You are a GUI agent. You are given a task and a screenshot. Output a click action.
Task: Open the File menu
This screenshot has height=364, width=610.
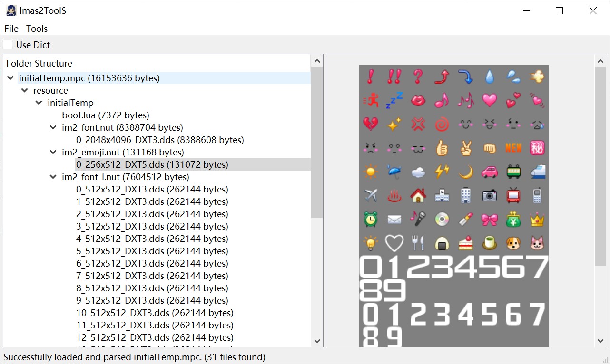11,29
